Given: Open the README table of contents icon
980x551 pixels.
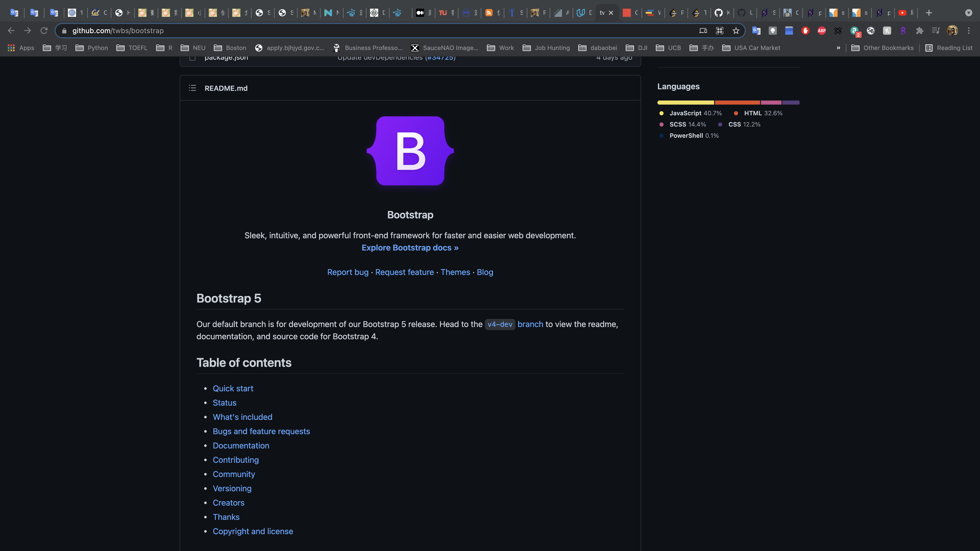Looking at the screenshot, I should point(192,88).
